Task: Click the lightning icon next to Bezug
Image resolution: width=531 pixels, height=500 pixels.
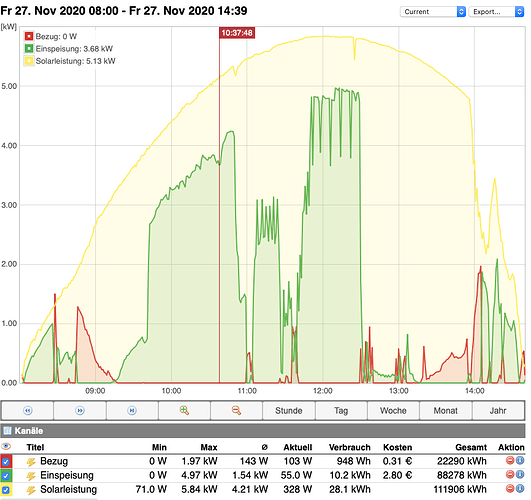Action: point(31,461)
